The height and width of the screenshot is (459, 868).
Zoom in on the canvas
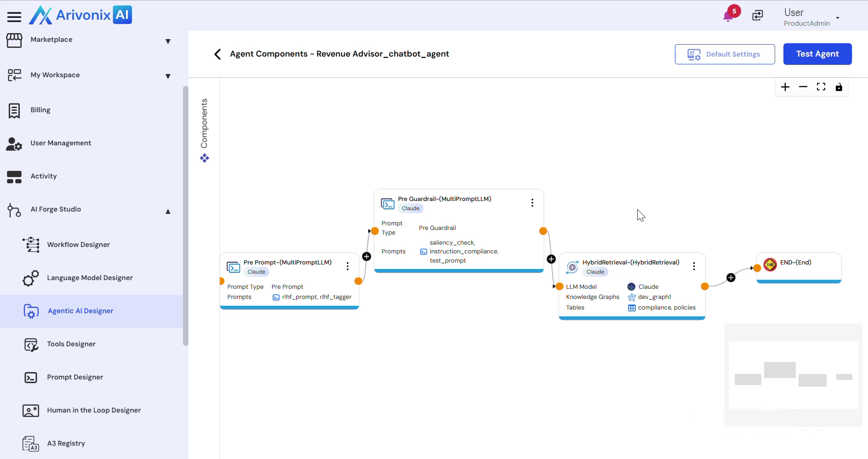[785, 87]
